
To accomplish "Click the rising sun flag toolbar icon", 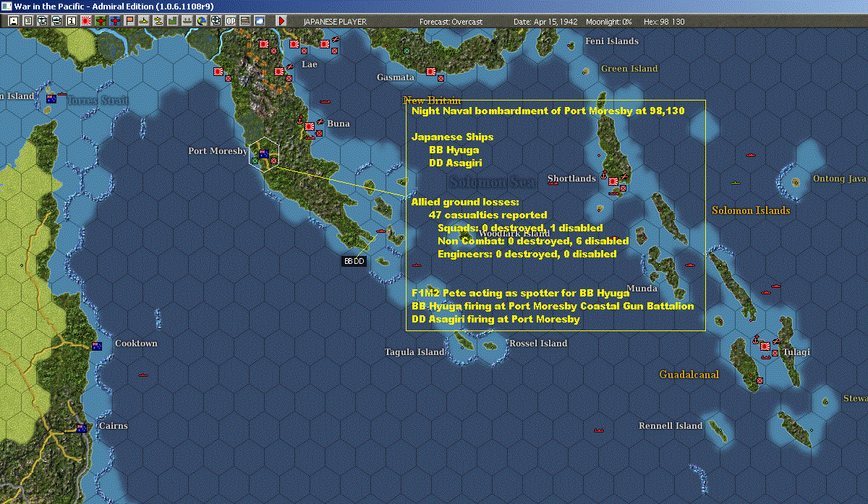I will [x=85, y=21].
